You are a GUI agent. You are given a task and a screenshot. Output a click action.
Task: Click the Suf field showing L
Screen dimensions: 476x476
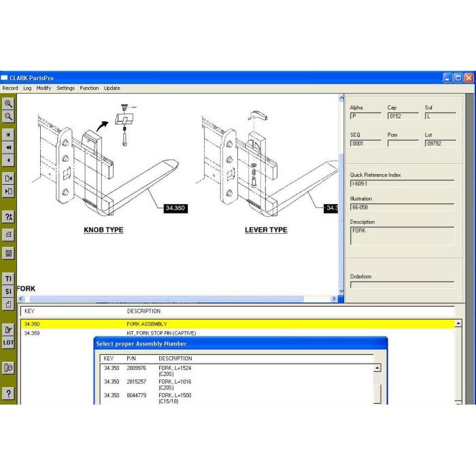click(x=441, y=116)
